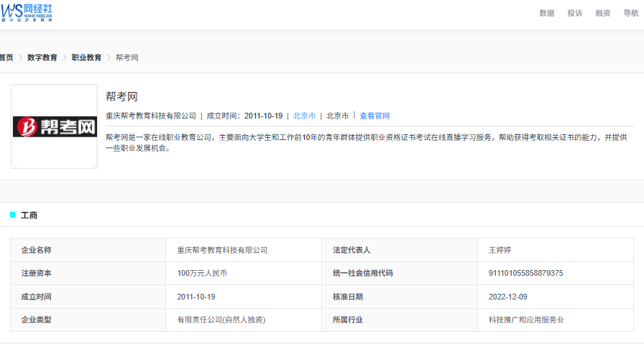Click 2011-10-19 value in the table

[196, 297]
